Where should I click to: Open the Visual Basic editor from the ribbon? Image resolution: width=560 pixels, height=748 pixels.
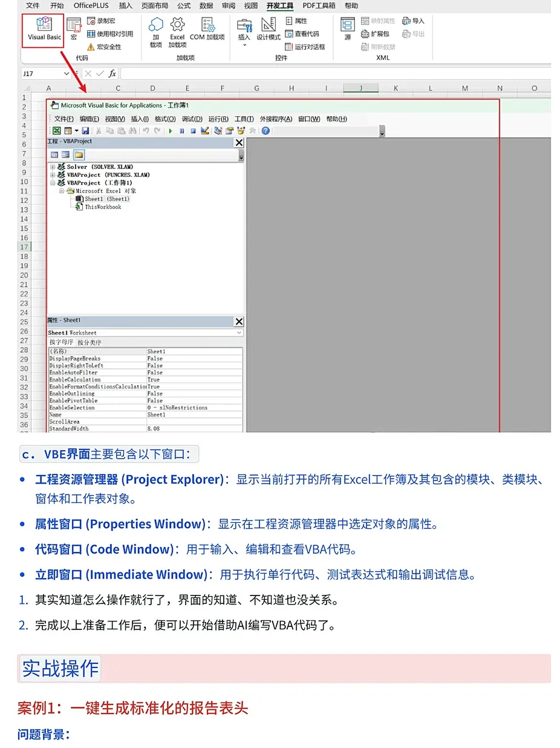tap(44, 30)
